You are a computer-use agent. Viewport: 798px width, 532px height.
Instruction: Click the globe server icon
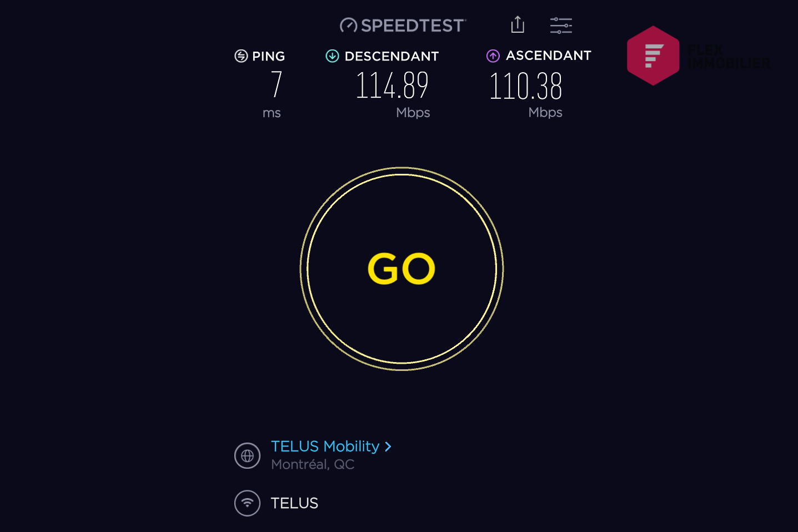(x=247, y=456)
